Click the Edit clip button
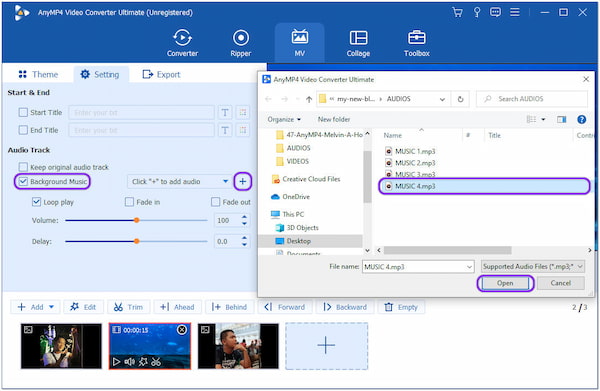The height and width of the screenshot is (391, 600). point(83,307)
